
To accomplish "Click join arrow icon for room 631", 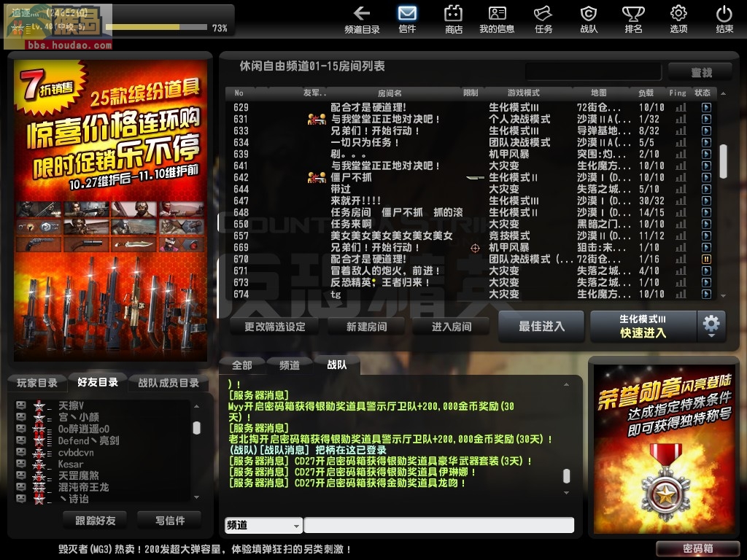I will click(x=706, y=119).
